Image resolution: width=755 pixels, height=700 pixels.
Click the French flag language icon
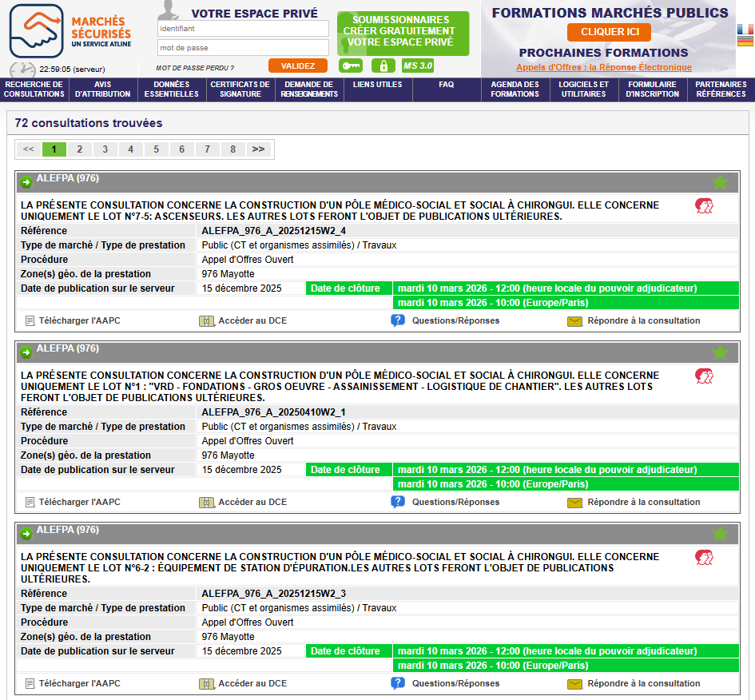(745, 30)
